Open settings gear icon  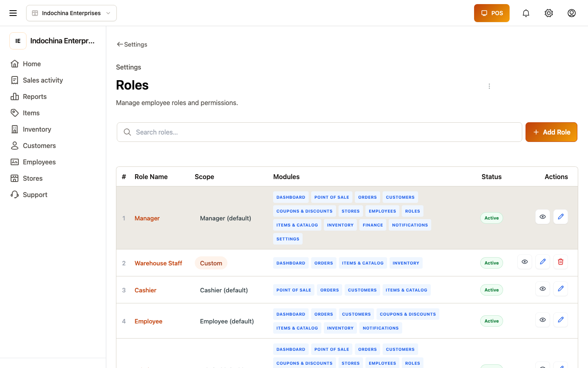coord(549,13)
